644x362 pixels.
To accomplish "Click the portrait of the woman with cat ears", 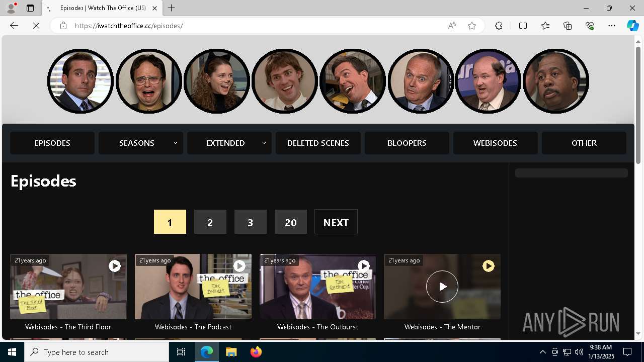I will [x=216, y=81].
